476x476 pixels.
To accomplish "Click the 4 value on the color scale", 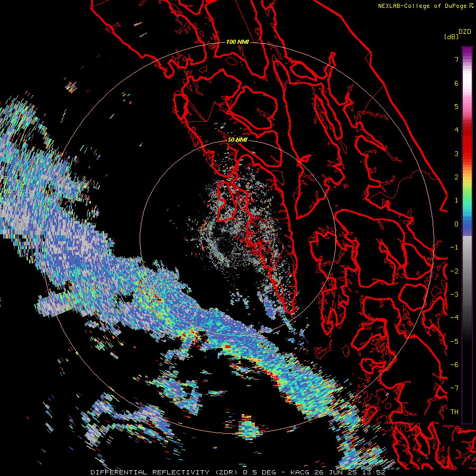I will point(456,130).
